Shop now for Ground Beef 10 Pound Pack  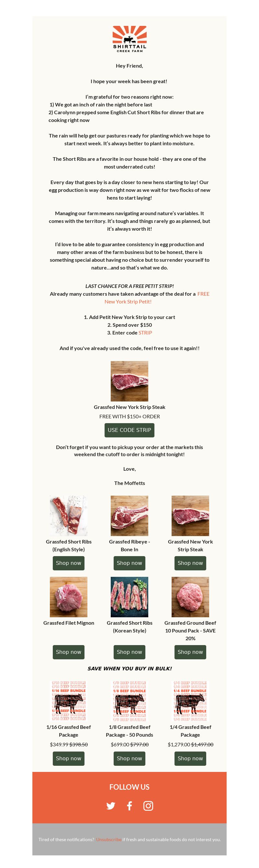point(190,652)
